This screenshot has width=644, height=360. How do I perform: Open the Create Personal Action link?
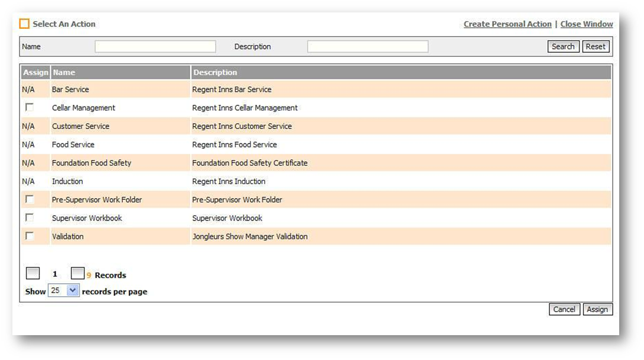[x=507, y=24]
